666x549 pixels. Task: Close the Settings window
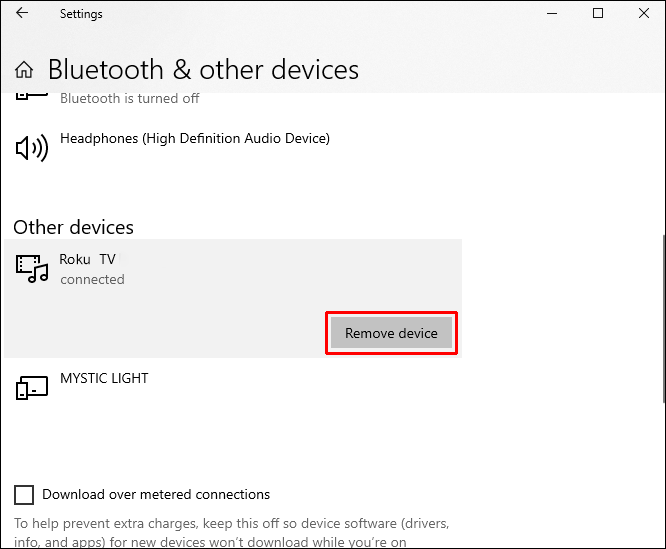click(643, 14)
